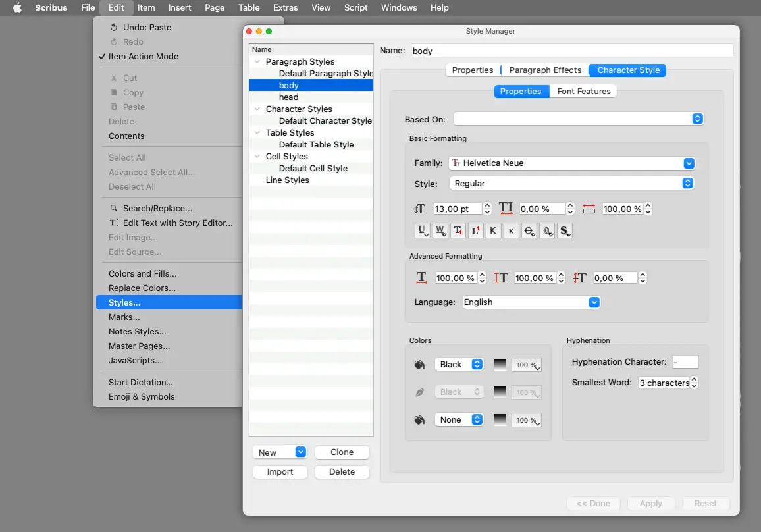The height and width of the screenshot is (532, 761).
Task: Open the fill color shade percentage control
Action: (527, 365)
